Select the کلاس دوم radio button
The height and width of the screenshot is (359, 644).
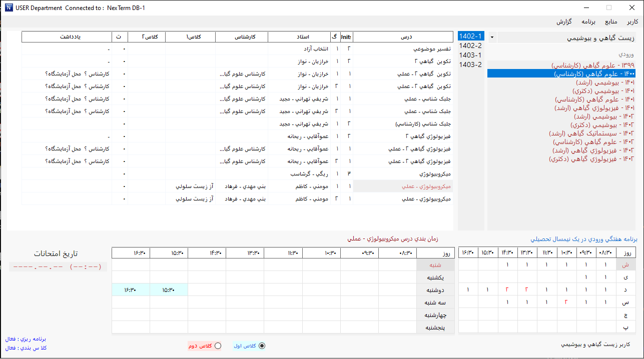[218, 346]
